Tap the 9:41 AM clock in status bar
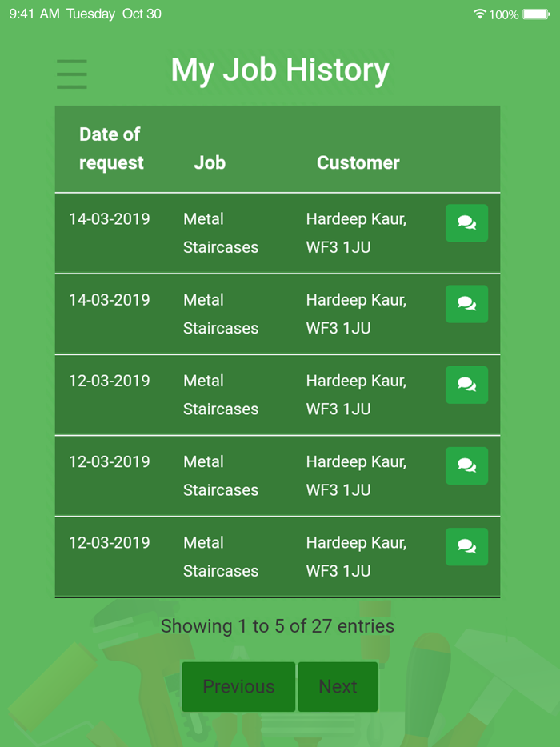This screenshot has height=747, width=560. click(x=24, y=13)
